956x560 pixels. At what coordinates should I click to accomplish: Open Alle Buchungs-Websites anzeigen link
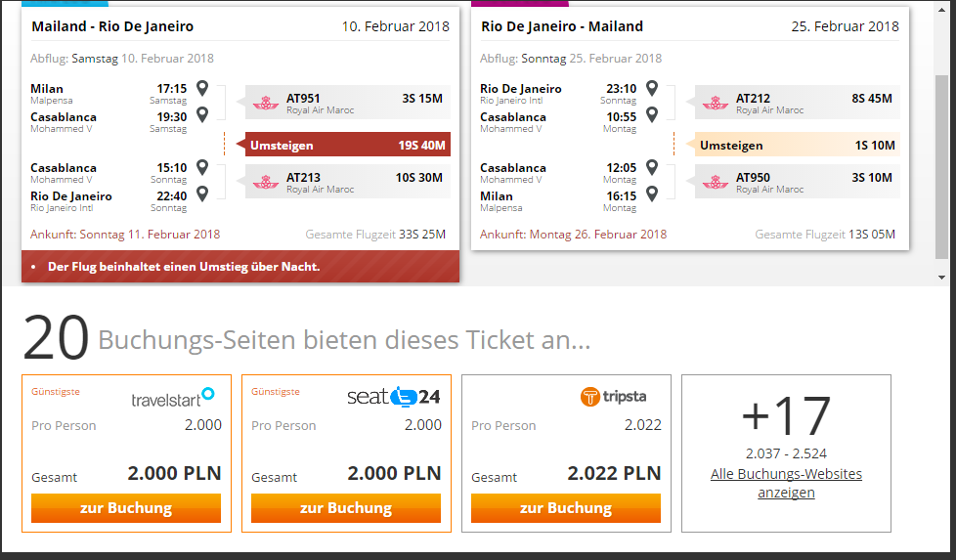coord(786,483)
